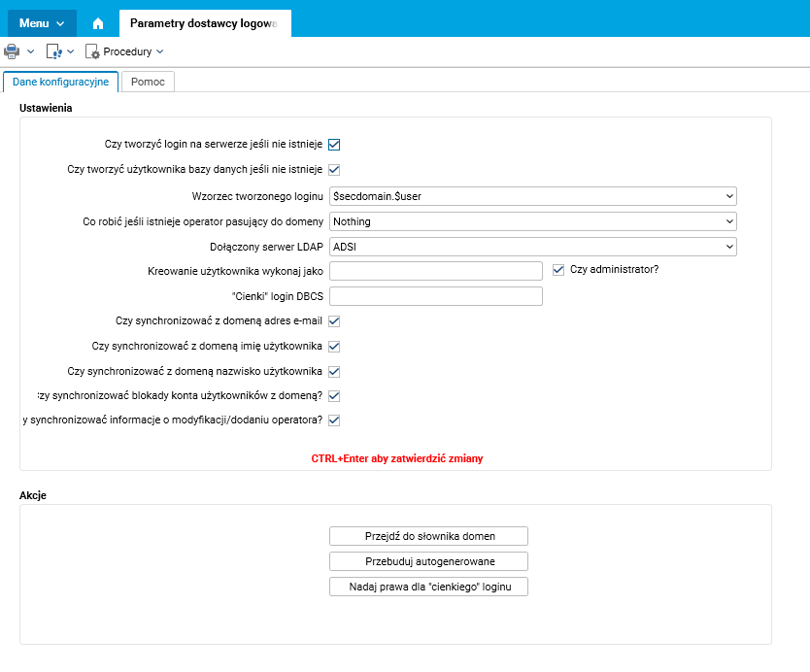Toggle synchronizing user surname with domain
Viewport: 810px width, 672px height.
click(x=334, y=371)
